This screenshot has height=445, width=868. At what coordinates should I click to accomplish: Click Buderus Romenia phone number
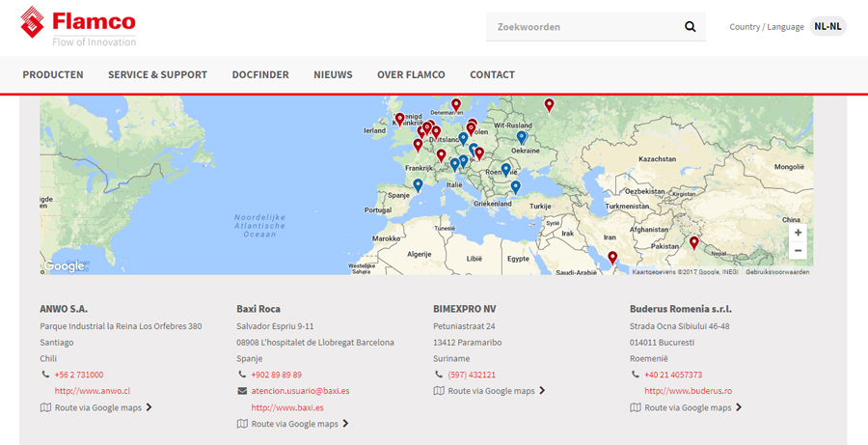point(672,375)
